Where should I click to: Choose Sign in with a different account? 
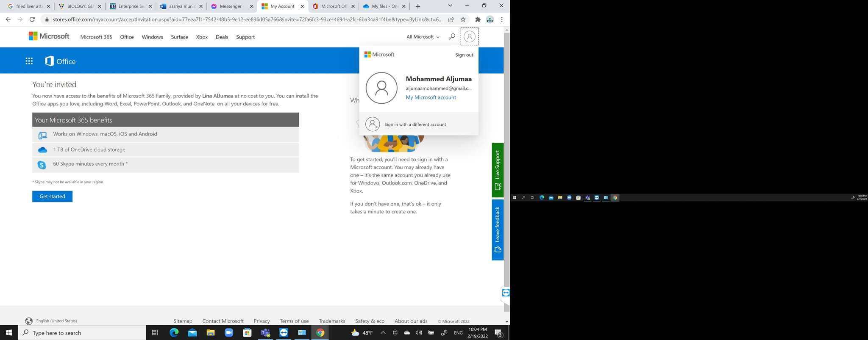click(419, 124)
